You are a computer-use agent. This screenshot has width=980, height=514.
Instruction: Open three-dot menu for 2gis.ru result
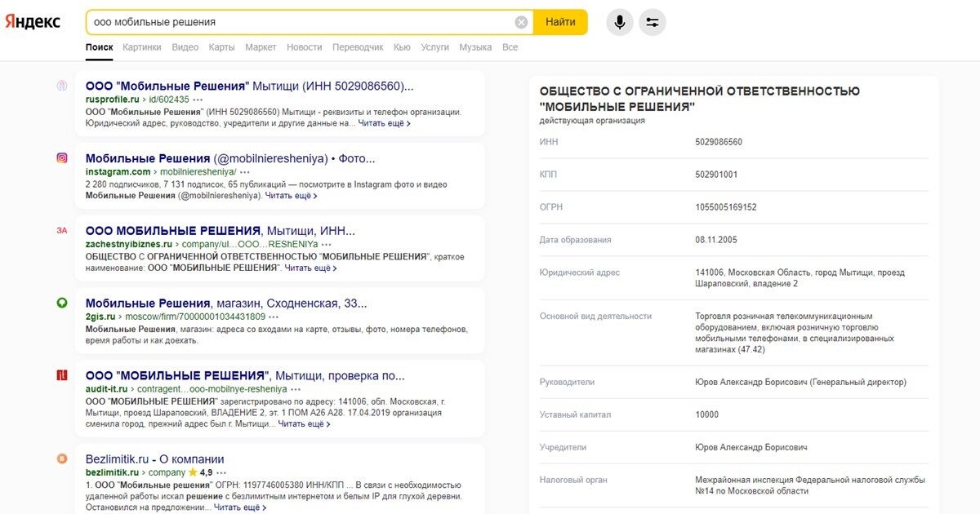coord(274,317)
